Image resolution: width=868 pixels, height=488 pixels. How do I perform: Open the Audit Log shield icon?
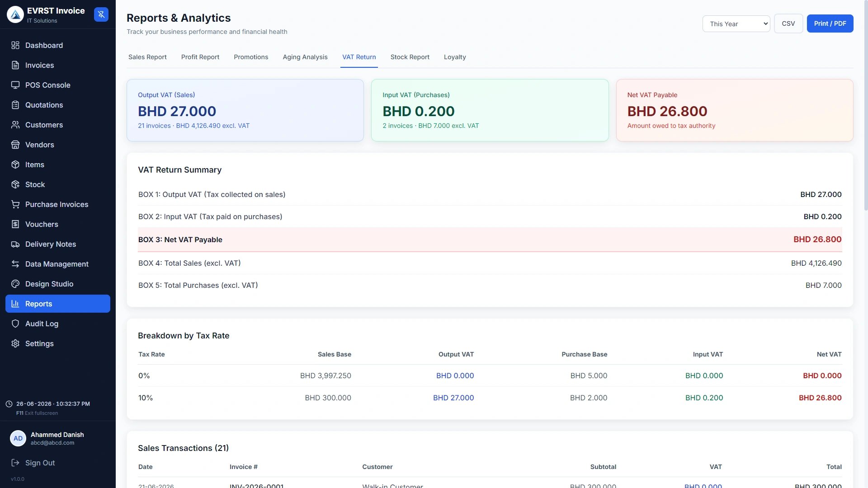[x=15, y=324]
